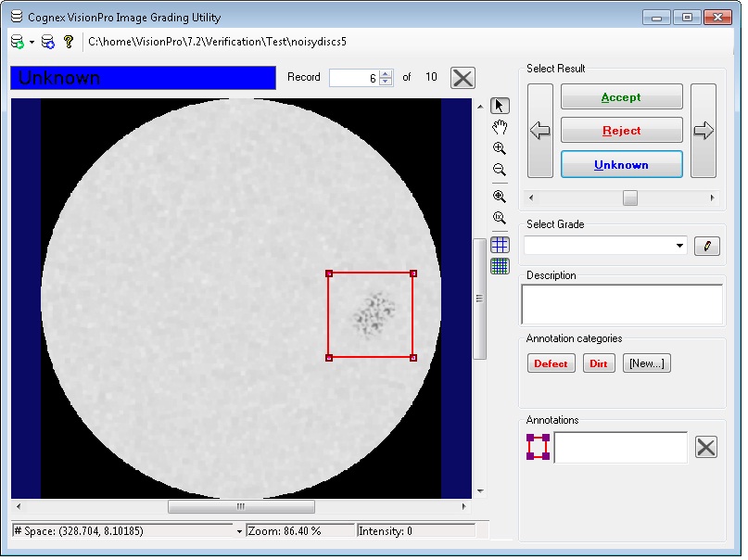Save the grading database

[x=47, y=41]
